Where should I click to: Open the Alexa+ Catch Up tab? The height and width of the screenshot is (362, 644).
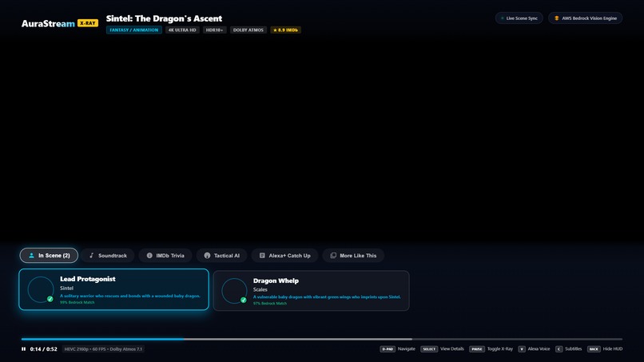(284, 255)
